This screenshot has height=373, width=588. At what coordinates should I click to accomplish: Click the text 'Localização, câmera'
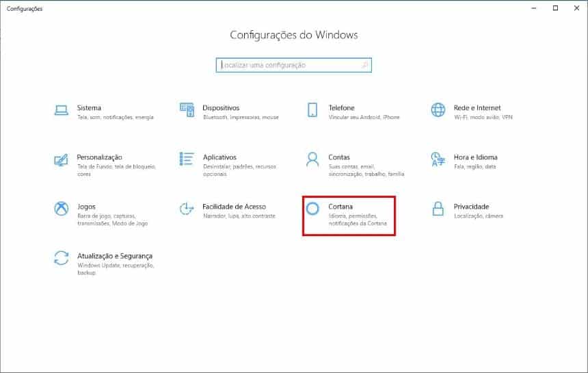point(479,216)
